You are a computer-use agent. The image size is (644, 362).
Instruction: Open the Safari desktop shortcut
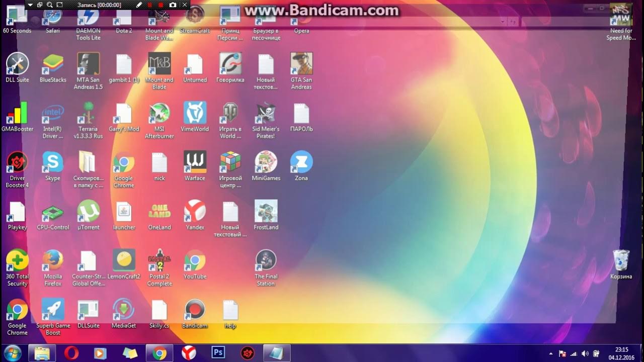(x=53, y=21)
